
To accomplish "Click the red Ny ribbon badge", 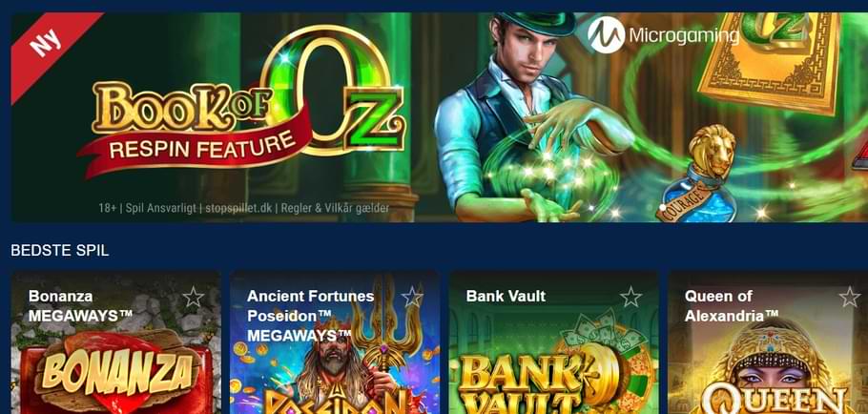I will [48, 47].
